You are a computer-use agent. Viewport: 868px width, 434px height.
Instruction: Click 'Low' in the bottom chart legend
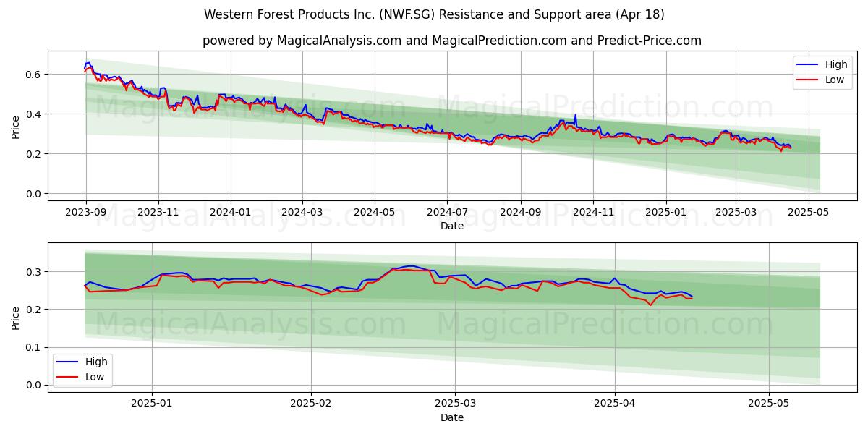pyautogui.click(x=95, y=377)
